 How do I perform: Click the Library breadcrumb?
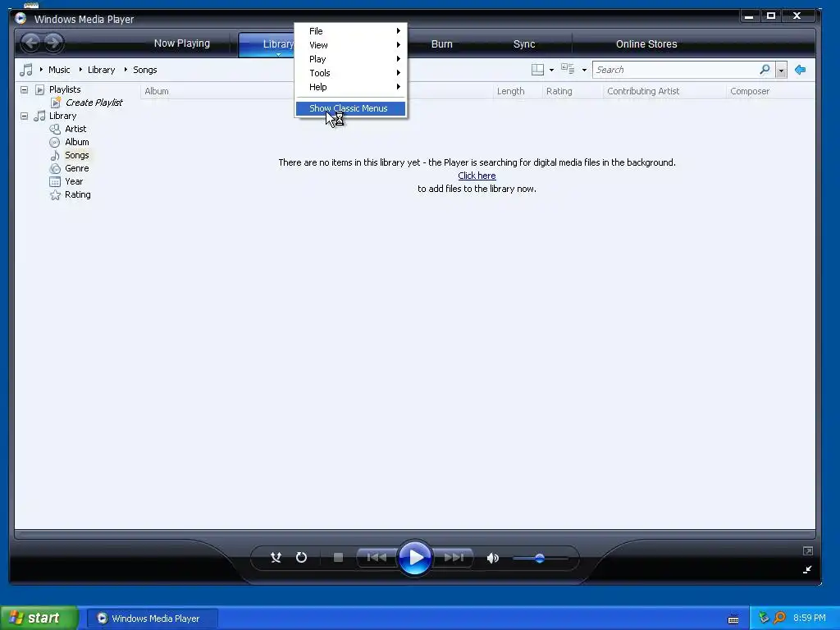pos(101,70)
